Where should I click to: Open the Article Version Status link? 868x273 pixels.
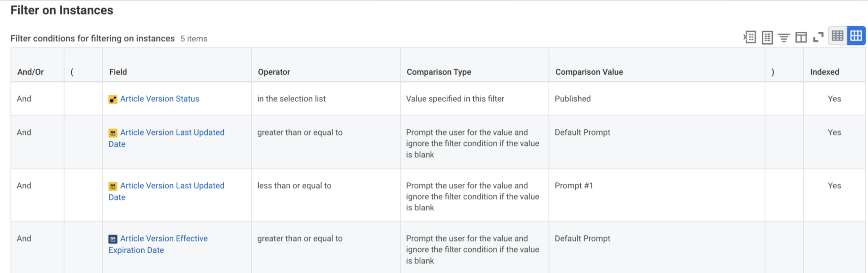coord(159,99)
